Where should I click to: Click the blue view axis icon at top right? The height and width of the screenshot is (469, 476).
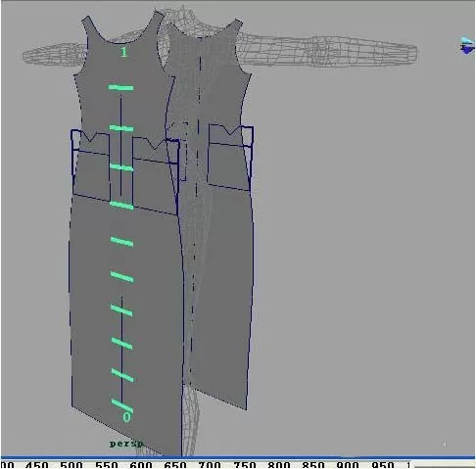pos(467,46)
